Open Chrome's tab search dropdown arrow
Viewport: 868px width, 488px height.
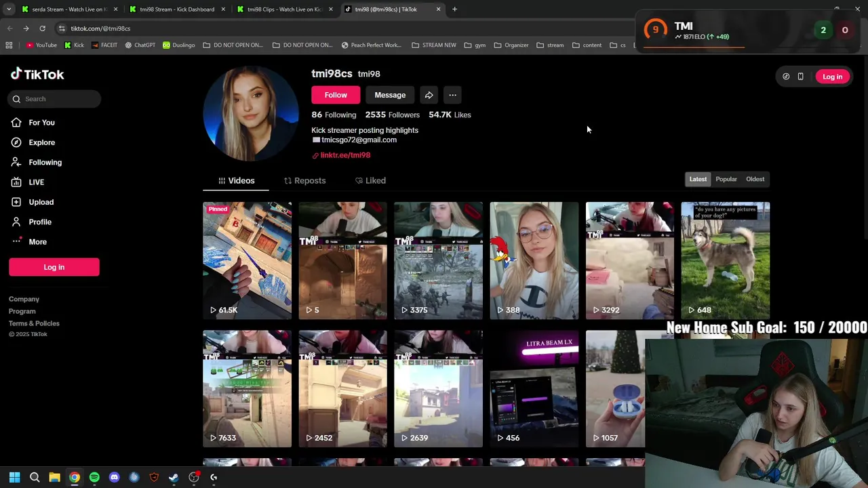9,9
